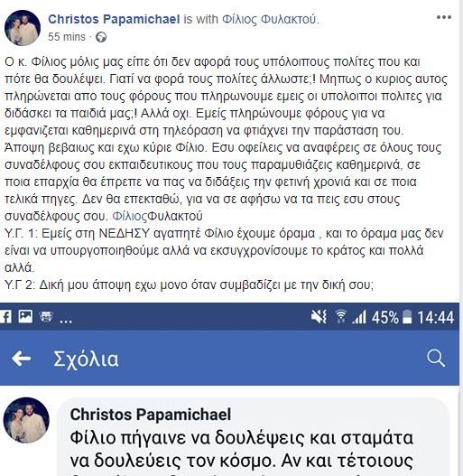Click the 55 mins timestamp
The image size is (463, 476).
tap(67, 37)
